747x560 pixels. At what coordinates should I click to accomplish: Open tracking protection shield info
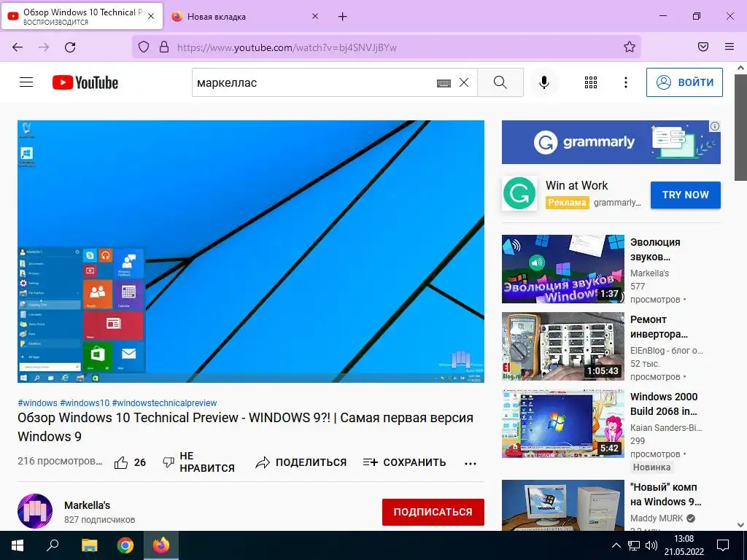[x=144, y=47]
